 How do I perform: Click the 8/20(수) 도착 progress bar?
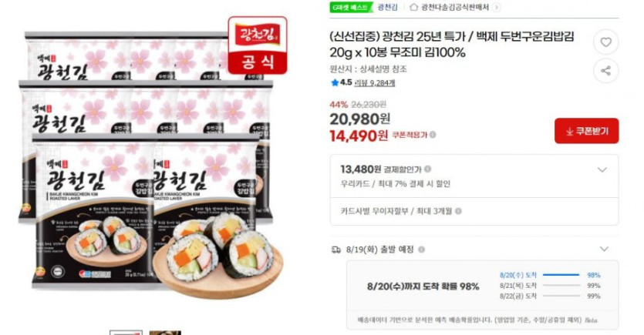pyautogui.click(x=561, y=275)
